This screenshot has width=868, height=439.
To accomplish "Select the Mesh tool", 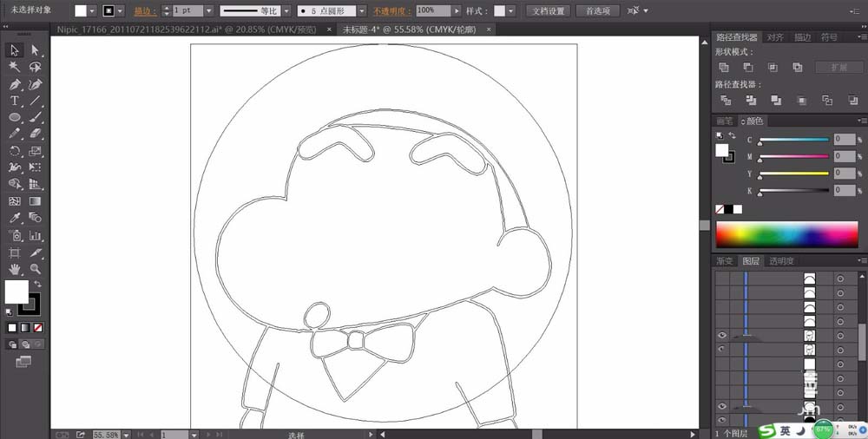I will pyautogui.click(x=15, y=201).
